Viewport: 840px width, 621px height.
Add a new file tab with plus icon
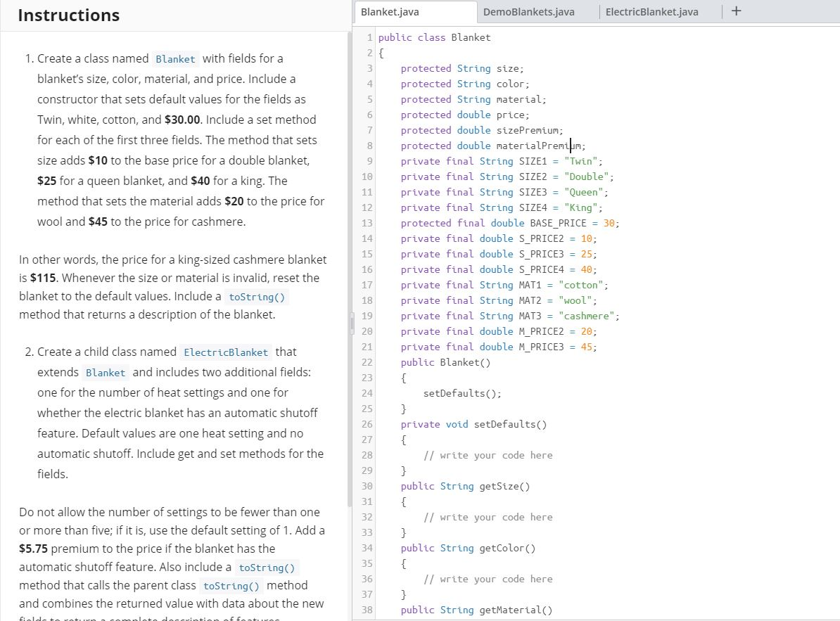click(736, 11)
